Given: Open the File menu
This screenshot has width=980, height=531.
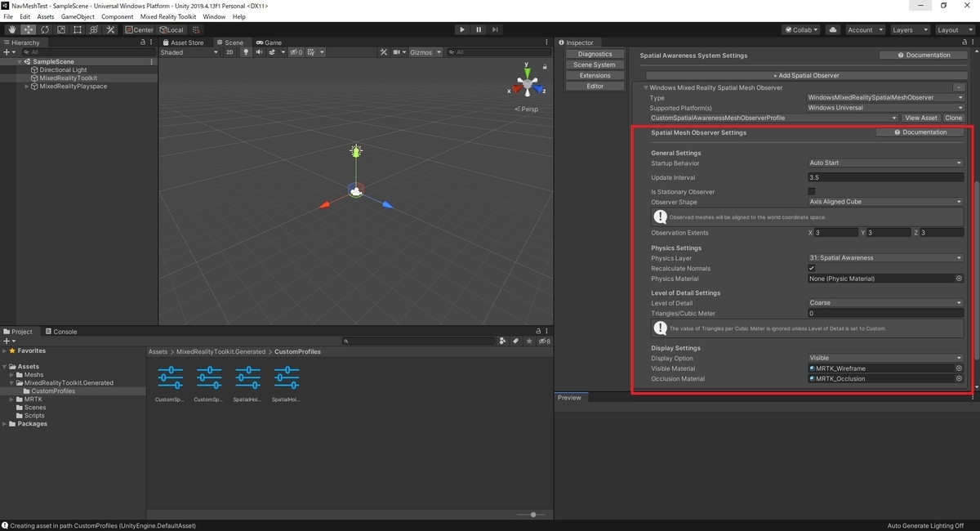Looking at the screenshot, I should [9, 16].
